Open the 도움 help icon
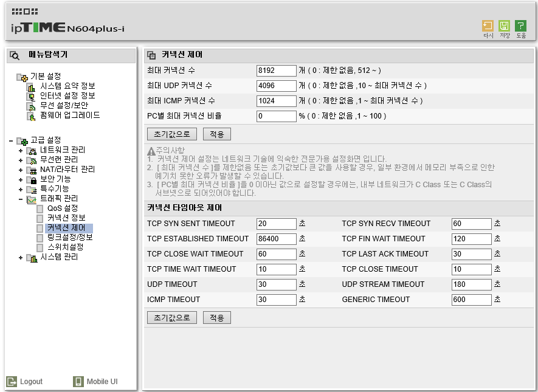 click(x=520, y=26)
